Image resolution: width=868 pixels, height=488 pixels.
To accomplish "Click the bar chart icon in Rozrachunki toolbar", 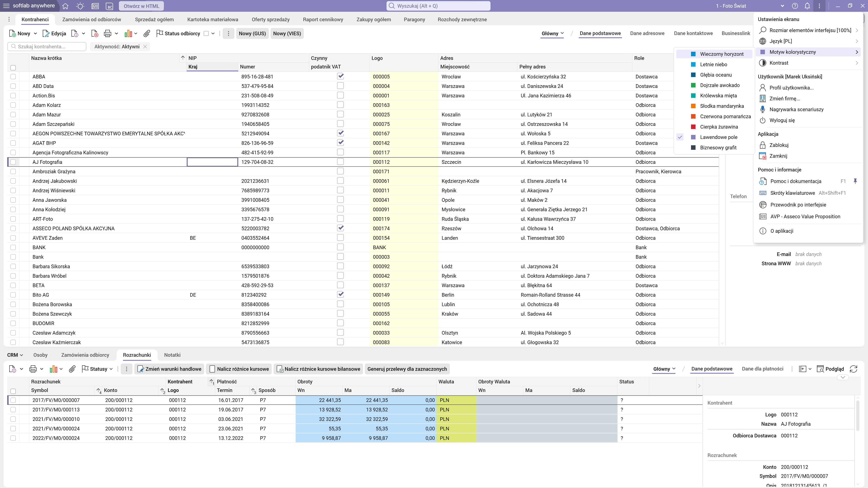I will [x=53, y=369].
